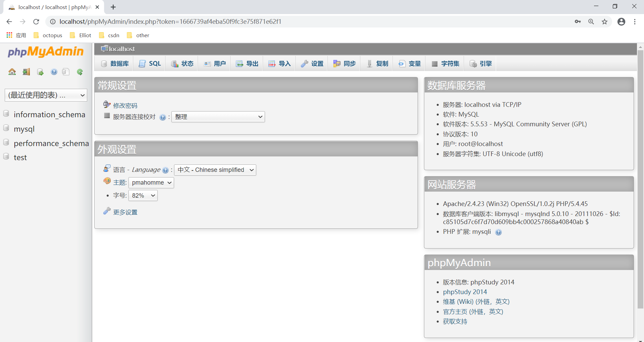
Task: Switch to the 字符集 tab
Action: click(x=445, y=64)
